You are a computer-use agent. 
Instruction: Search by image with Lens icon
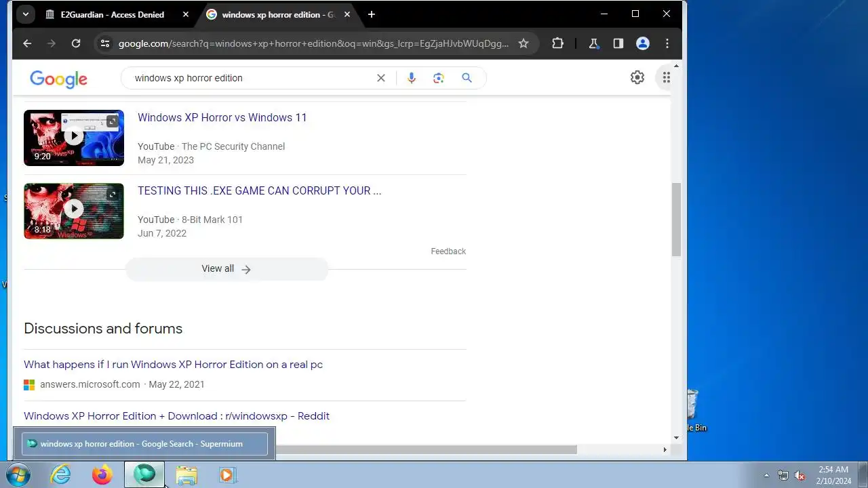(439, 78)
